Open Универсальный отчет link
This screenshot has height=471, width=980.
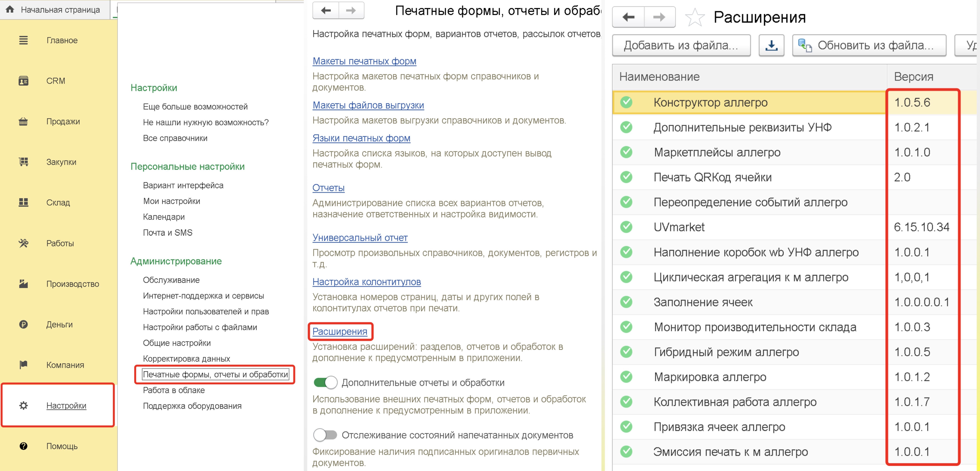click(x=360, y=237)
